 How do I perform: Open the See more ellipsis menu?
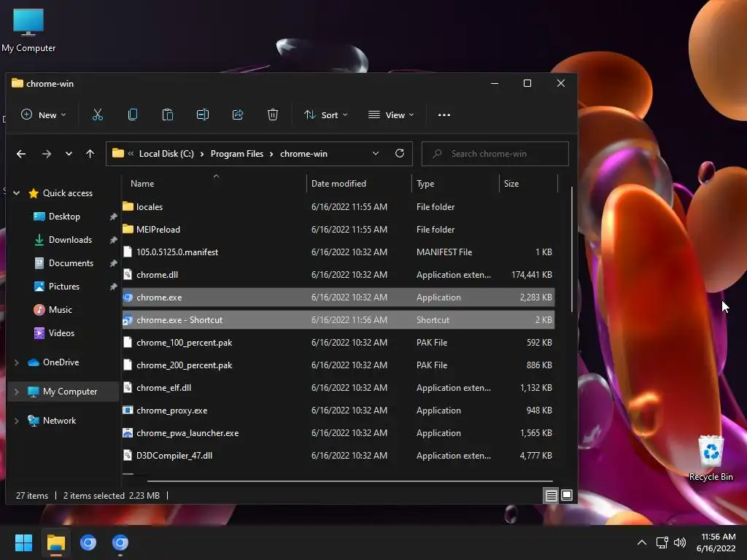tap(444, 114)
